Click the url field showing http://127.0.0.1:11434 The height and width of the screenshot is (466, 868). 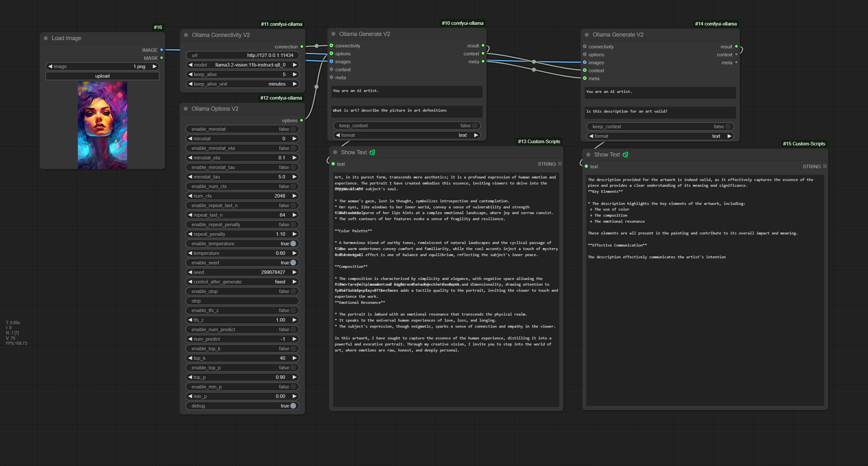coord(243,55)
